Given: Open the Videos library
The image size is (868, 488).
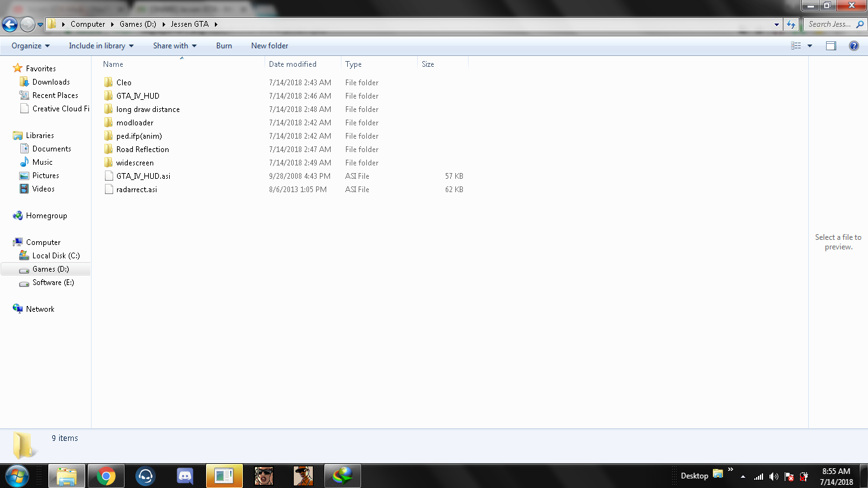Looking at the screenshot, I should click(43, 189).
